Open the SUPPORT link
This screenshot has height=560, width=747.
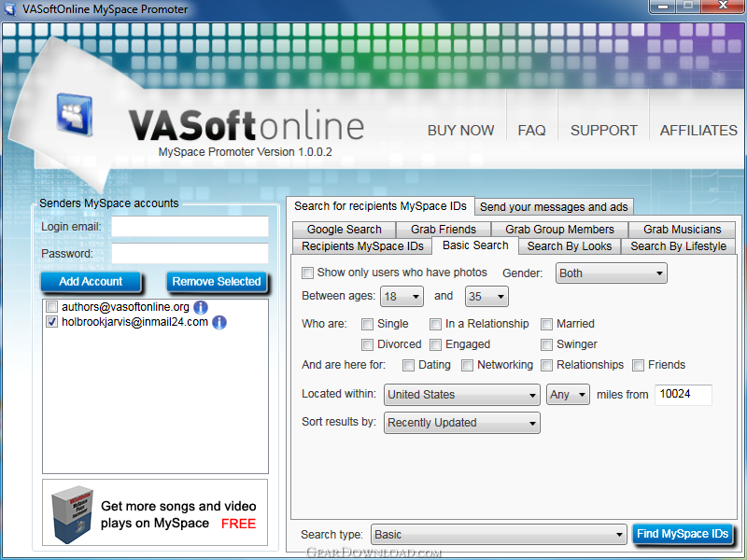click(603, 131)
